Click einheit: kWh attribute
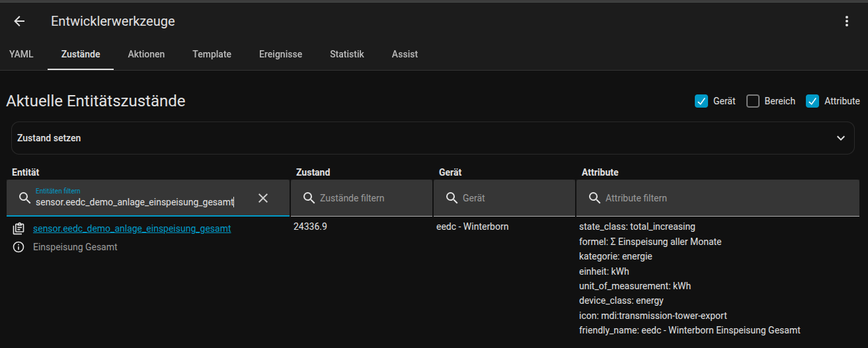The height and width of the screenshot is (348, 868). coord(604,271)
